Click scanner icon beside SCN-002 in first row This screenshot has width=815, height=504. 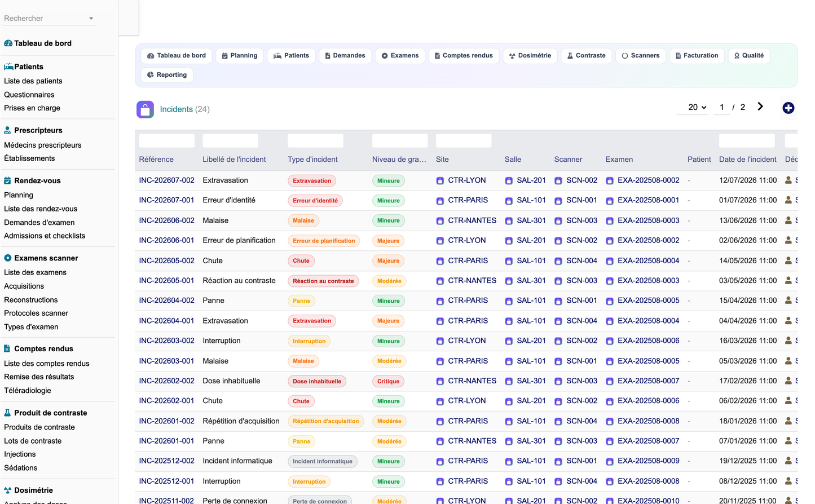[558, 181]
